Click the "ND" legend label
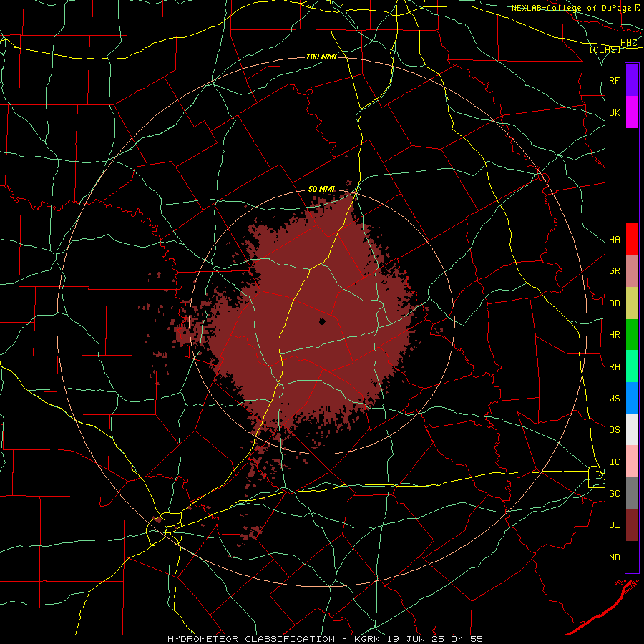This screenshot has height=644, width=644. (x=615, y=557)
